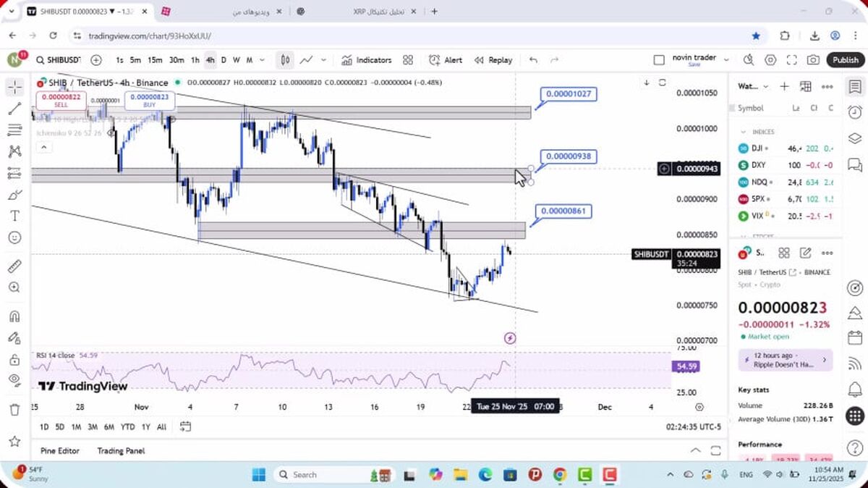The width and height of the screenshot is (868, 488).
Task: Take a chart snapshot with camera icon
Action: click(x=814, y=60)
